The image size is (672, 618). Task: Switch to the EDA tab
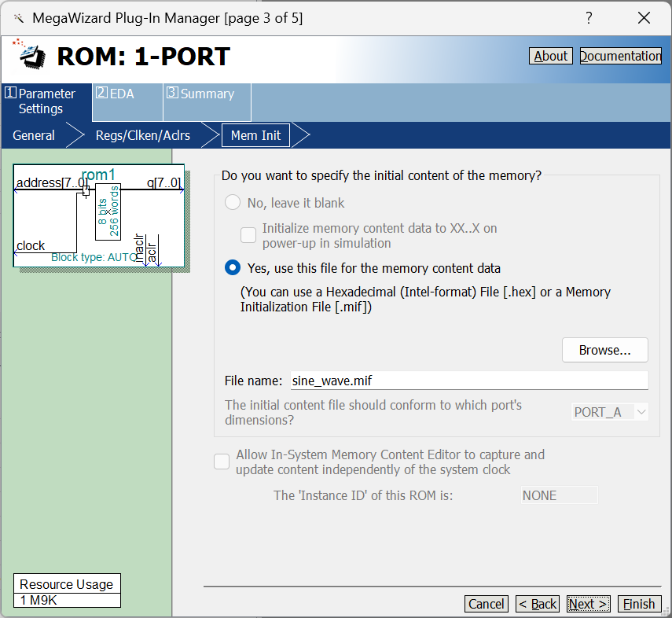[127, 101]
